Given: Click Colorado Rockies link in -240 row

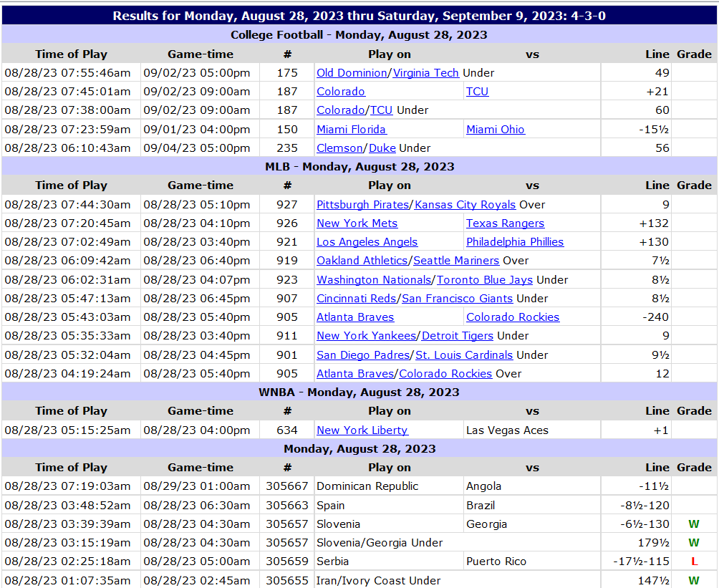Looking at the screenshot, I should point(513,318).
